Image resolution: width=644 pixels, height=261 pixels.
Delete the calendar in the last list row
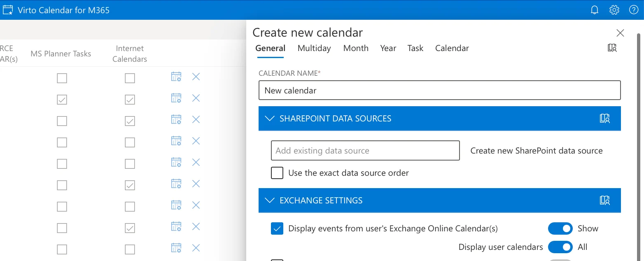click(x=196, y=248)
